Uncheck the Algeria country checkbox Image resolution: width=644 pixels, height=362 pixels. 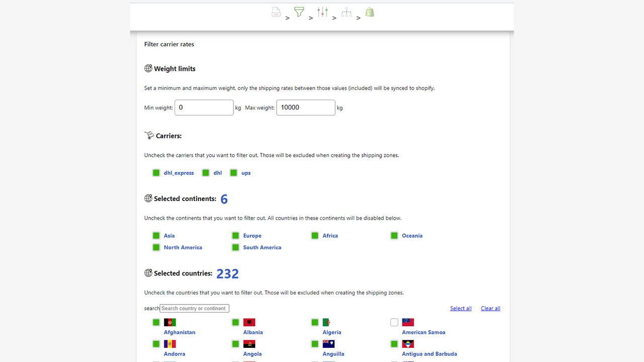(x=315, y=322)
